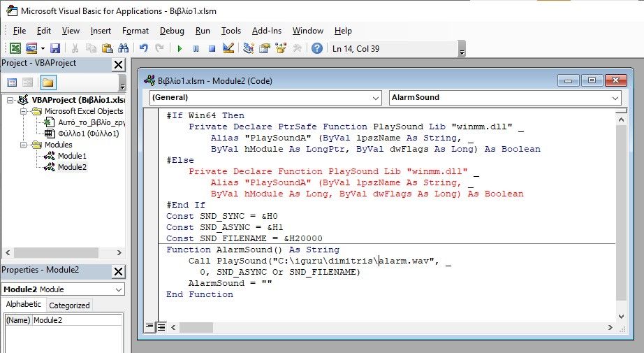The image size is (644, 353).
Task: Click the Toolbox toolbar icon
Action: pos(297,48)
